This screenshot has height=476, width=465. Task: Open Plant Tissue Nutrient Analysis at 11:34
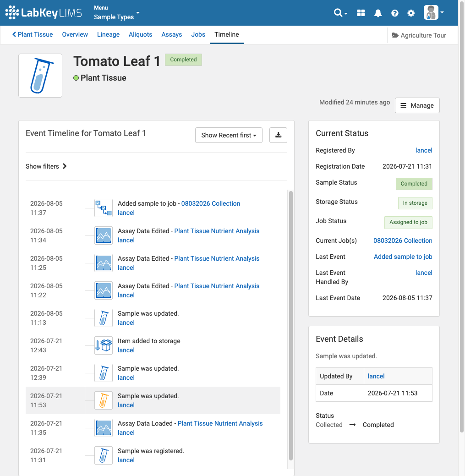tap(217, 231)
